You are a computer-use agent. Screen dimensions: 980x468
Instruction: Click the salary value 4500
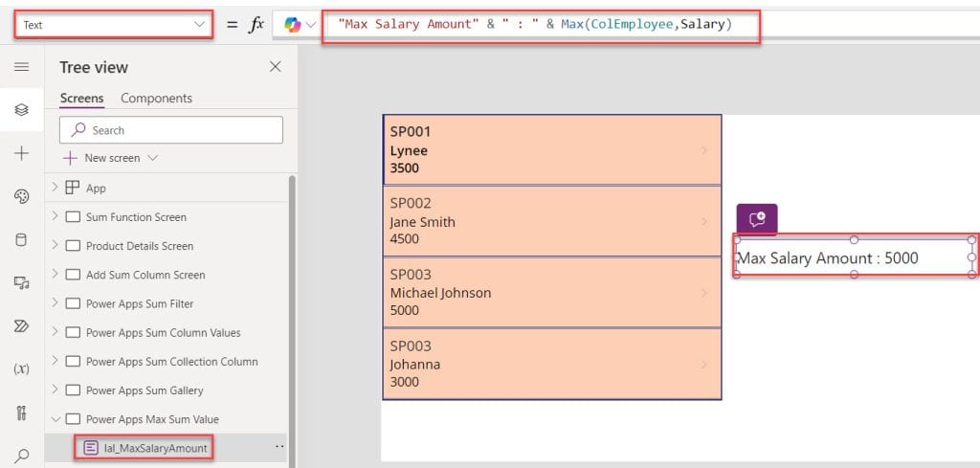(x=405, y=238)
